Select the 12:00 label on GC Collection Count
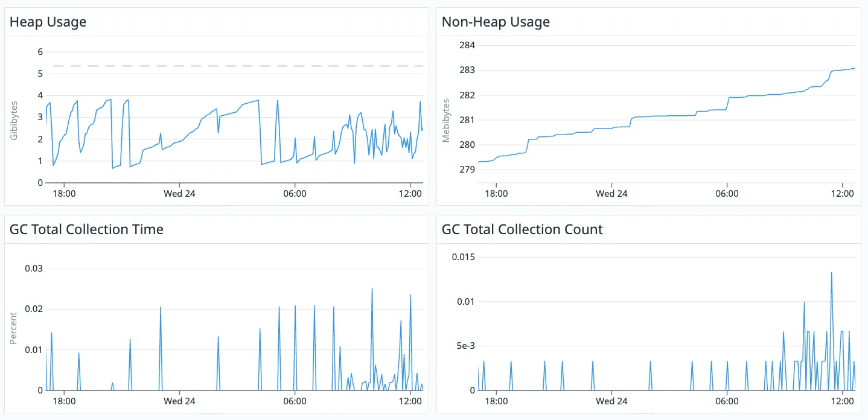 click(843, 400)
